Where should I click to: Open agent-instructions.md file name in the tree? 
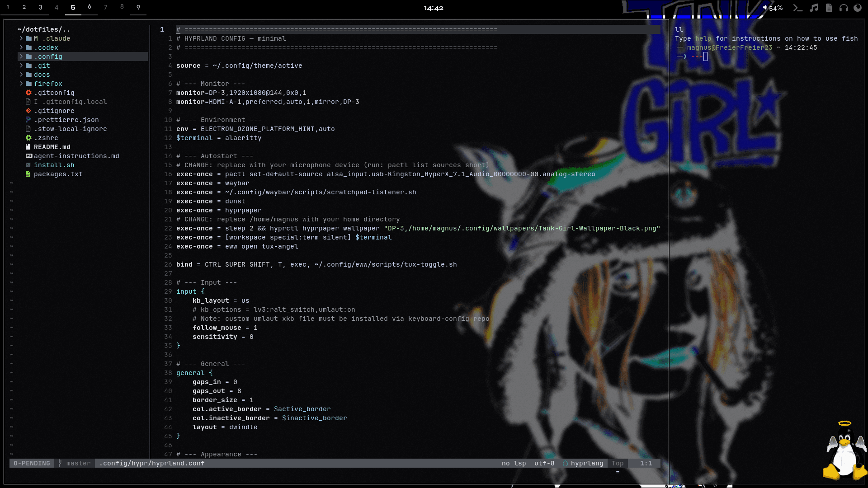[76, 156]
